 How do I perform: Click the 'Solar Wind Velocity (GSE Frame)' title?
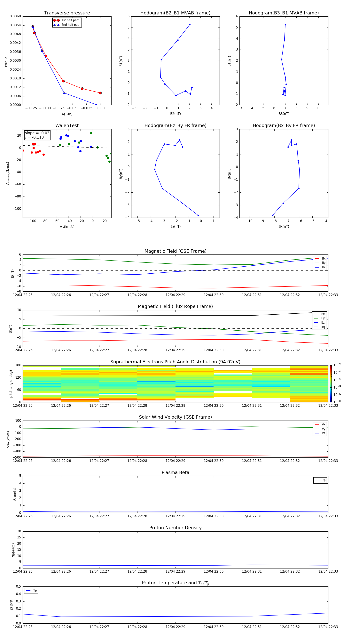175,417
